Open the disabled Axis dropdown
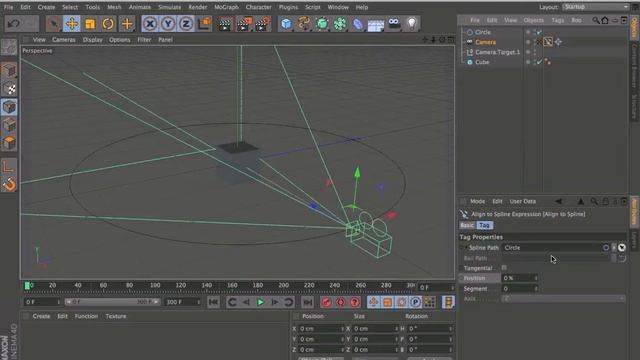Screen dimensions: 640x360 [563, 299]
